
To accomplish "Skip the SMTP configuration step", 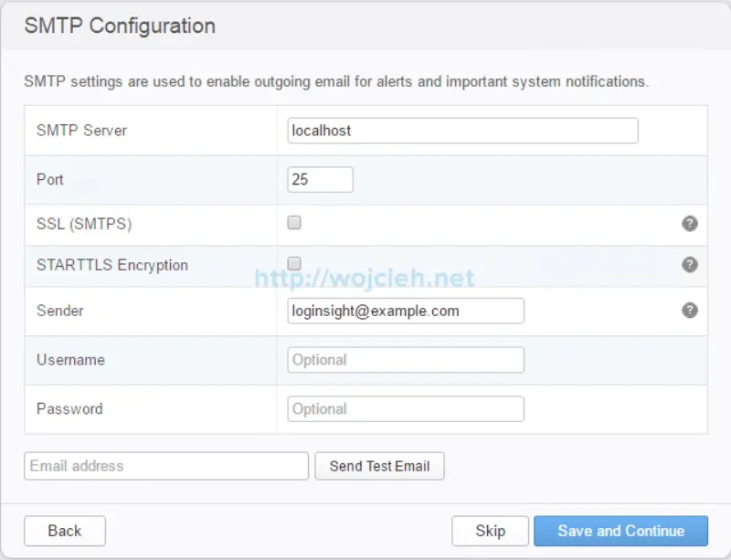I will pyautogui.click(x=491, y=531).
